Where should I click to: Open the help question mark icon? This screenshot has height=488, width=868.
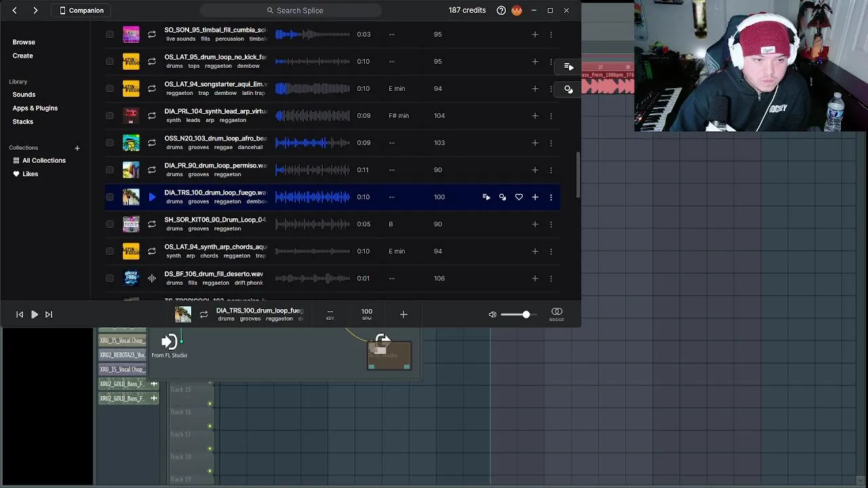point(501,10)
